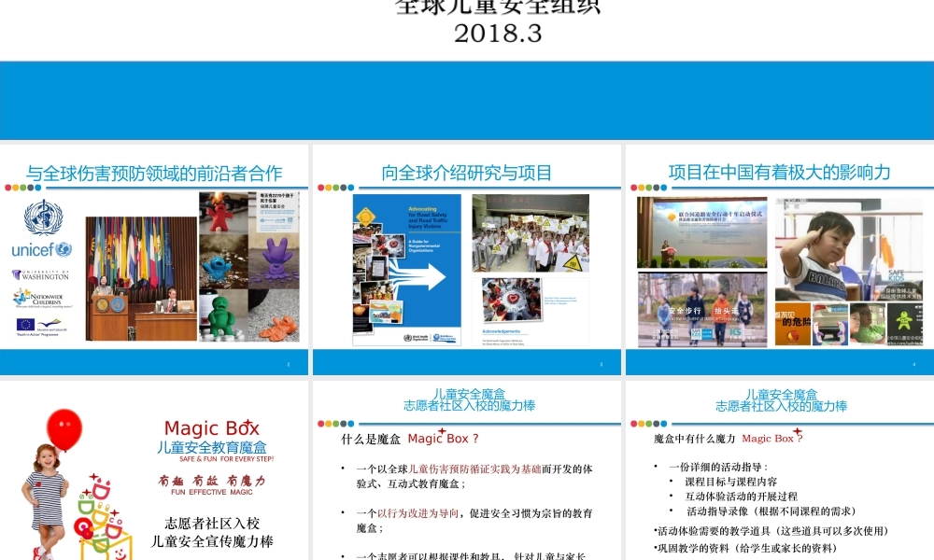Click the UN conference podium photo
The width and height of the screenshot is (934, 560).
point(142,278)
